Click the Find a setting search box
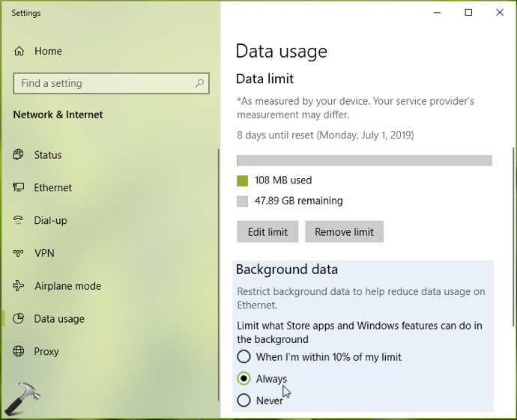 tap(111, 83)
